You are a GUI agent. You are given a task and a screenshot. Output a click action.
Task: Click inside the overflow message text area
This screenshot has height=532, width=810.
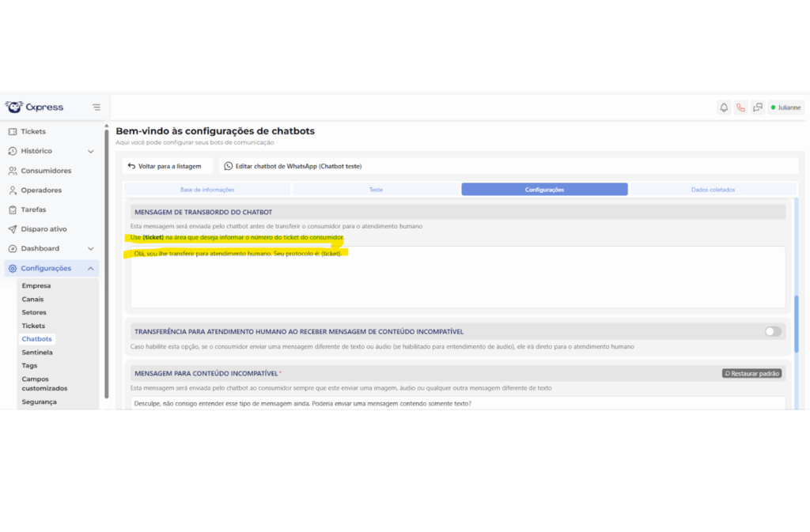point(457,281)
